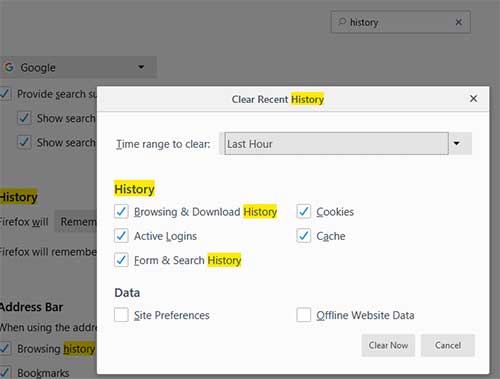Clear the history search field text
Image resolution: width=500 pixels, height=379 pixels.
click(x=459, y=22)
